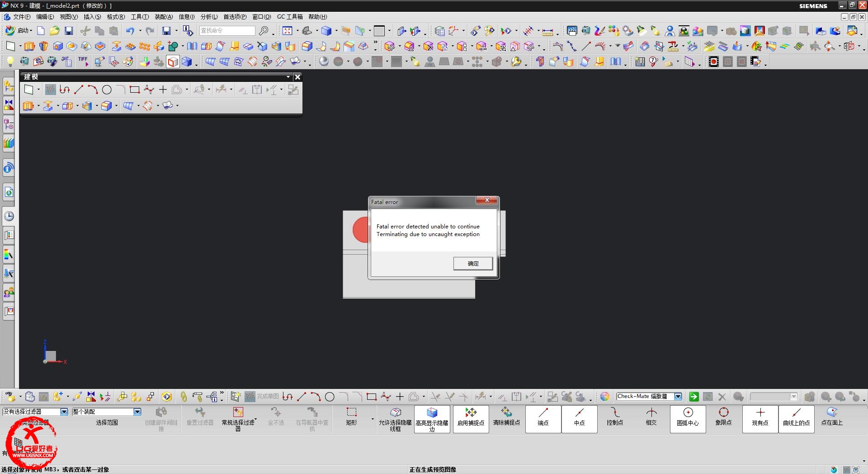
Task: Open the History clock sidebar tab
Action: 9,216
